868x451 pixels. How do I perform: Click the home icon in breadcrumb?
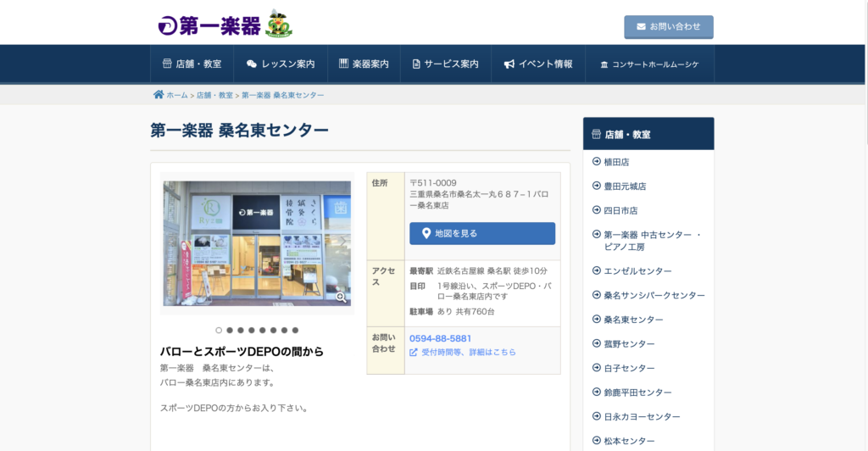click(159, 95)
